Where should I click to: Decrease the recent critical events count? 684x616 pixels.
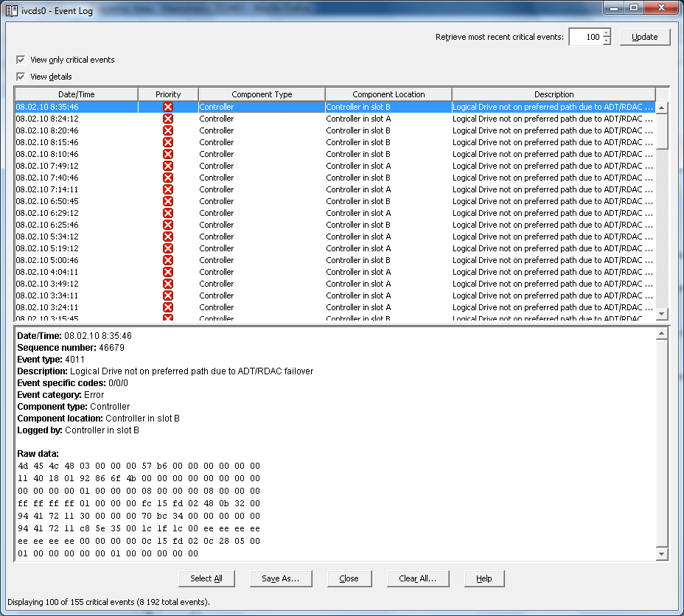(x=606, y=41)
